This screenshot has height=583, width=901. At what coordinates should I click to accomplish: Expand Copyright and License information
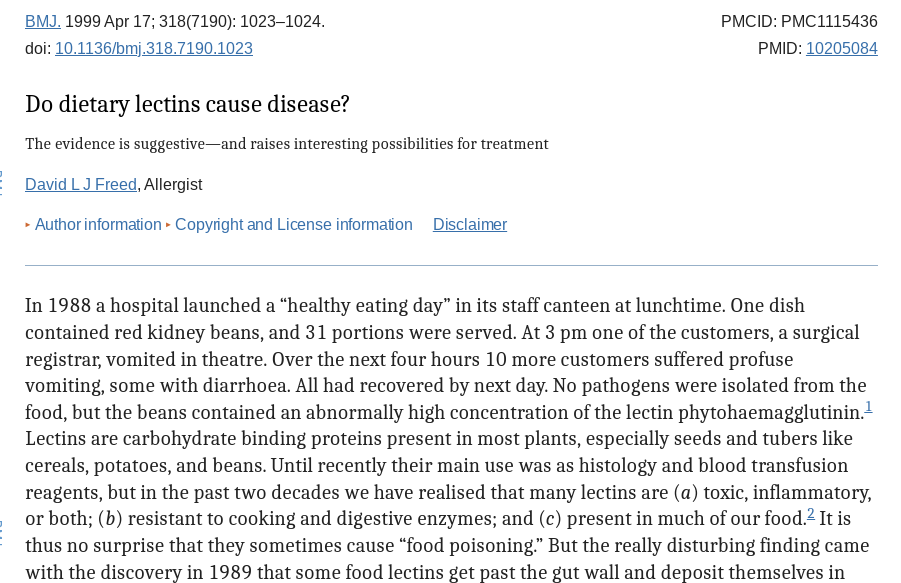click(x=293, y=225)
